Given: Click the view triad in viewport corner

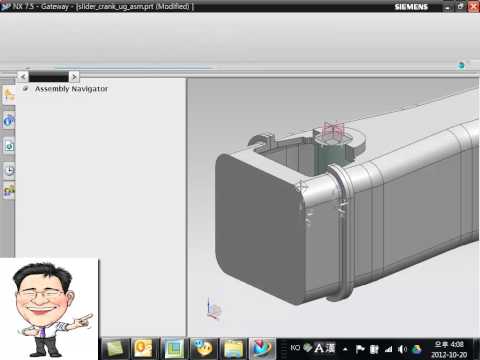Looking at the screenshot, I should tap(213, 309).
